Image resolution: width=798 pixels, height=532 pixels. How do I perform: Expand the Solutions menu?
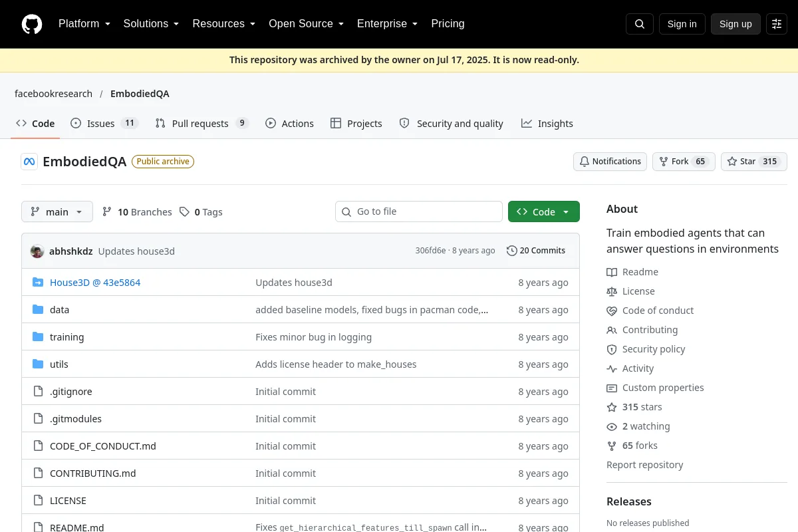click(151, 24)
